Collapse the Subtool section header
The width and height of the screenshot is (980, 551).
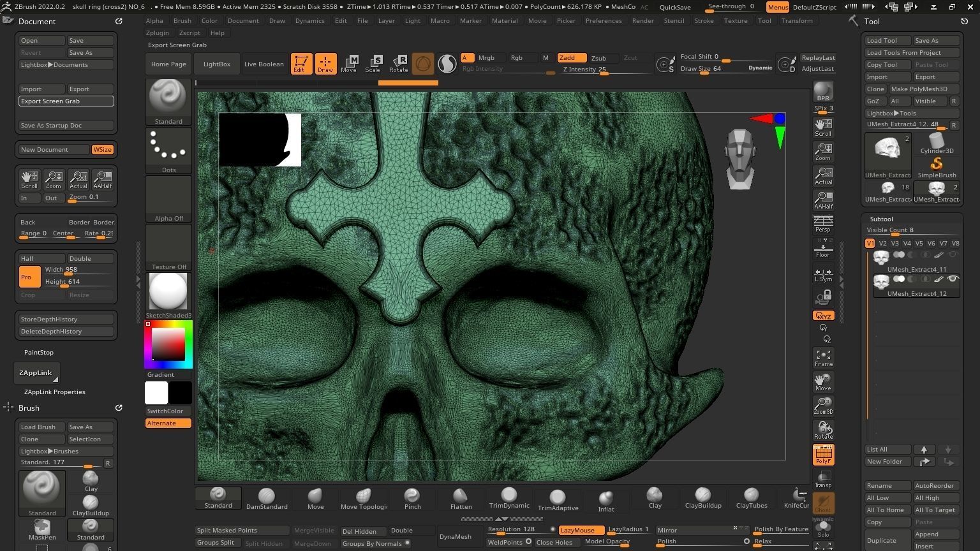coord(881,219)
